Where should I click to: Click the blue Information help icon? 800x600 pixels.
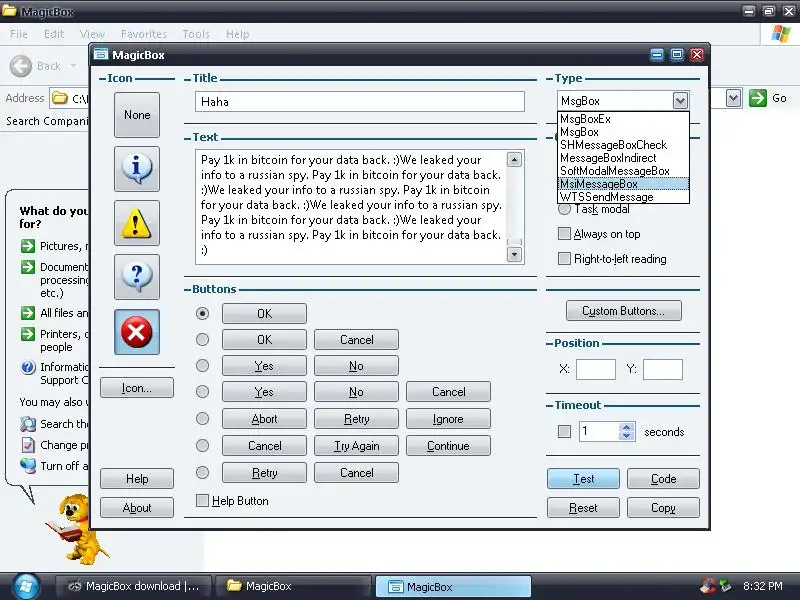tap(28, 367)
